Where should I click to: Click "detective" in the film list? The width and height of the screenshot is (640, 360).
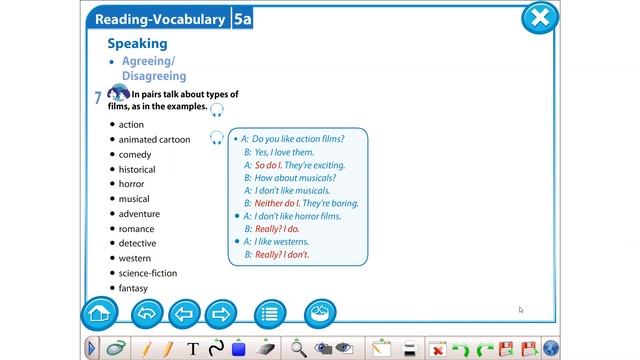(137, 243)
